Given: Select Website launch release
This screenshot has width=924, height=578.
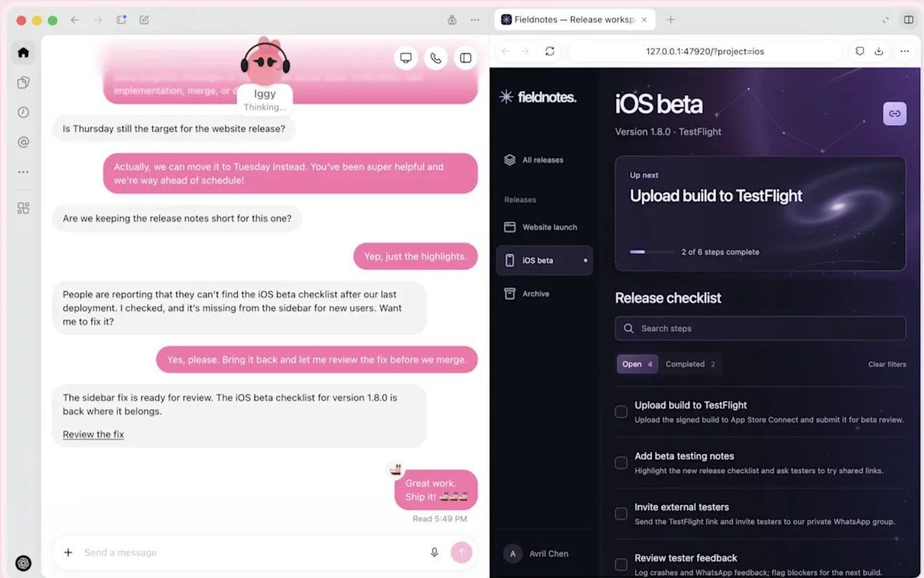Looking at the screenshot, I should (x=544, y=227).
